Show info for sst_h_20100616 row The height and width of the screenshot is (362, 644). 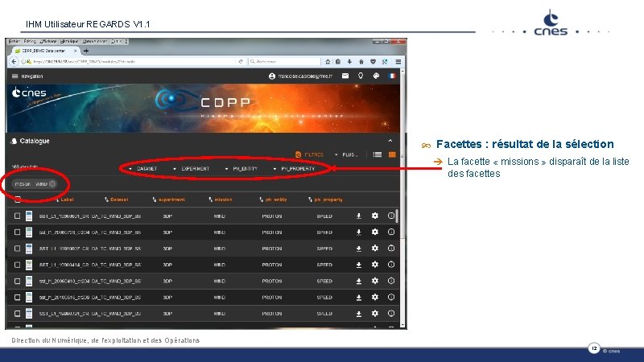point(391,297)
